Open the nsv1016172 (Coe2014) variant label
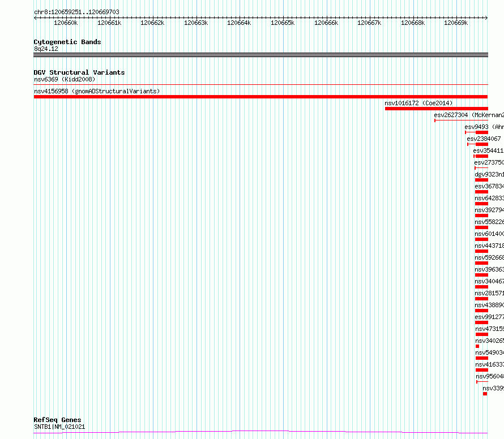Viewport: 504px width, 439px height. pyautogui.click(x=418, y=103)
